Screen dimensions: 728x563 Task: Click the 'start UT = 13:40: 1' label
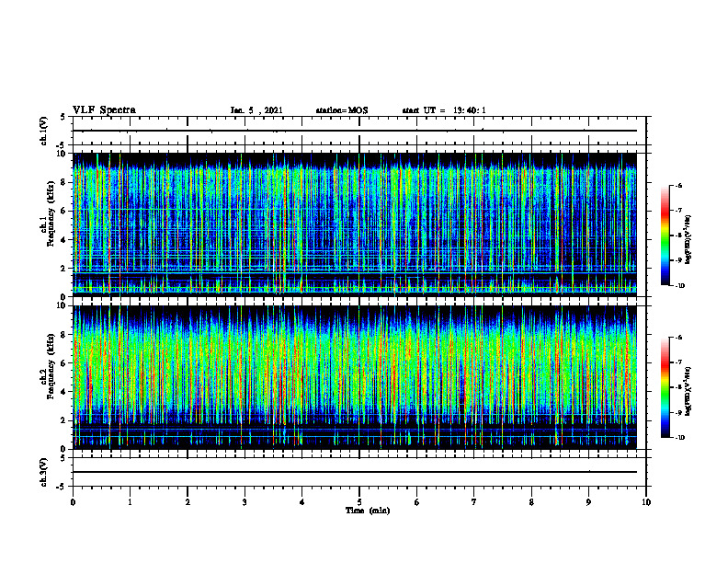pos(444,110)
